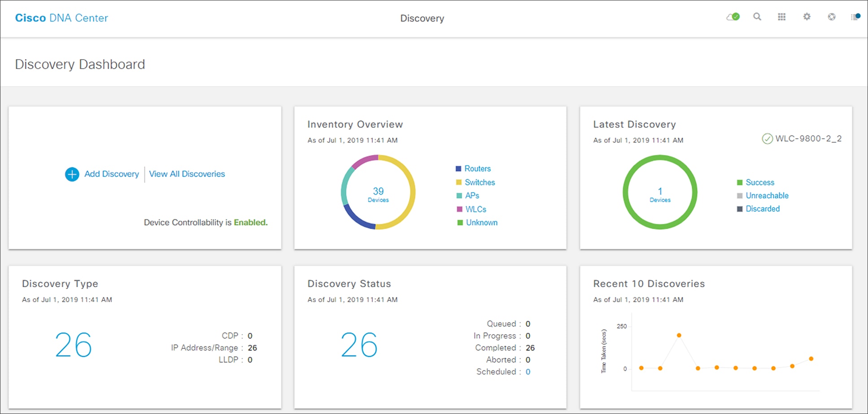Viewport: 868px width, 414px height.
Task: Click the green Latest Discovery success ring
Action: (x=660, y=158)
